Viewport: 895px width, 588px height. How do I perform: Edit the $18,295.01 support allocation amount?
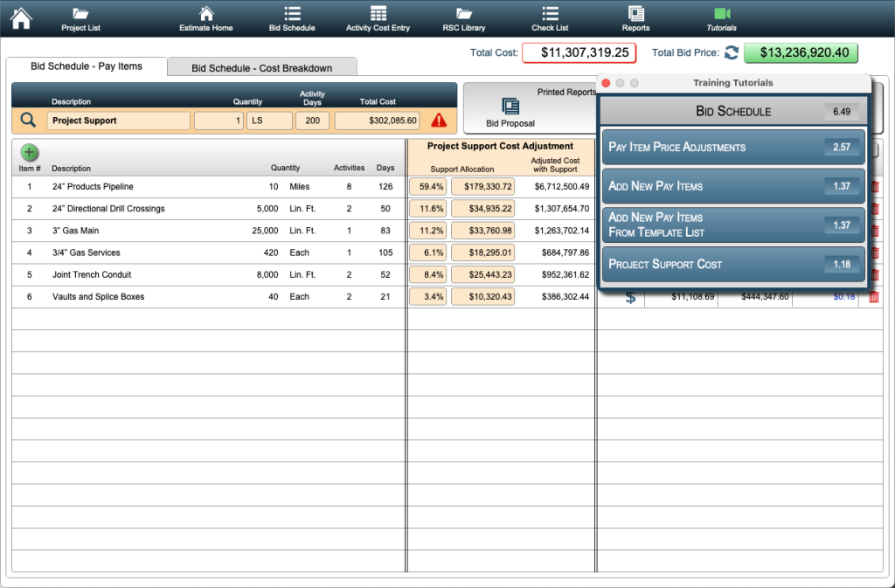click(x=482, y=252)
